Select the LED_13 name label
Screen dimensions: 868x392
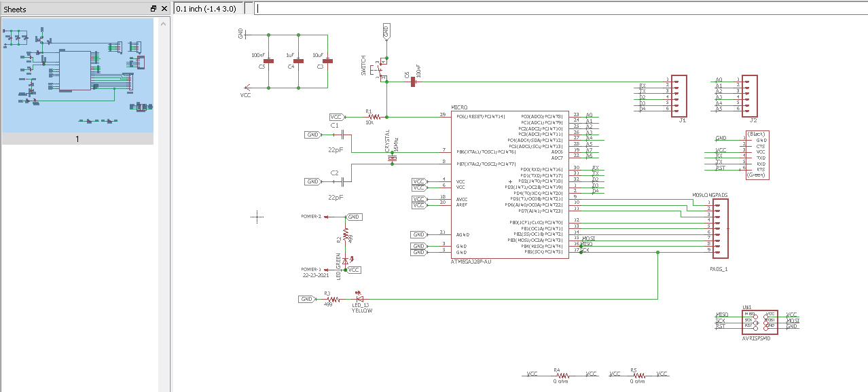point(359,306)
